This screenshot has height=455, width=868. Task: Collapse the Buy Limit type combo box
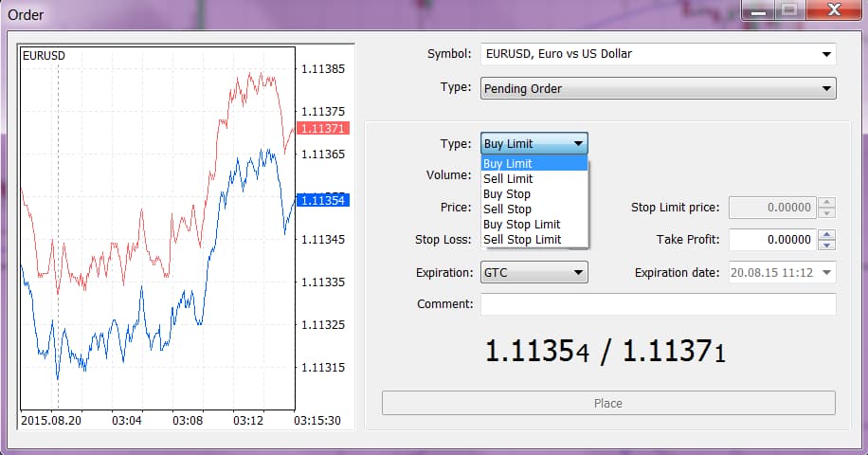(x=534, y=144)
